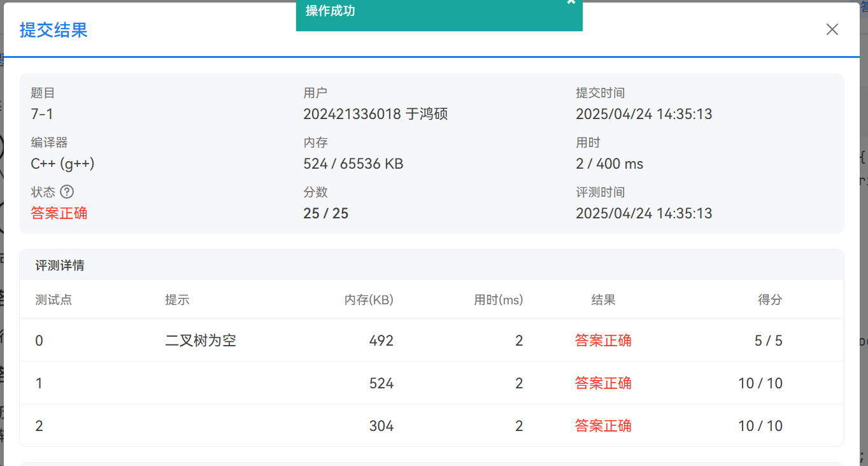
Task: Click the username 202421336018 于鸿硕
Action: [x=375, y=115]
